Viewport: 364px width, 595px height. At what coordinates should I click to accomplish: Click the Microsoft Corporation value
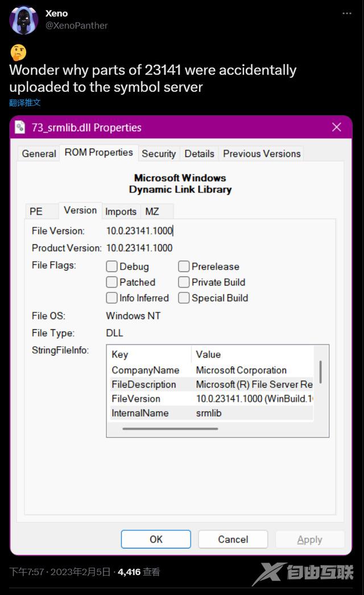pos(241,370)
